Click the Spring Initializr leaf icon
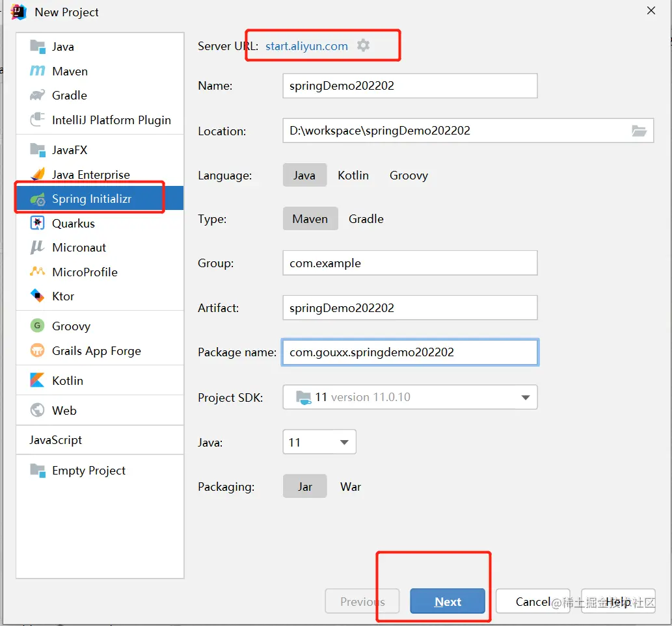Image resolution: width=672 pixels, height=626 pixels. click(38, 199)
